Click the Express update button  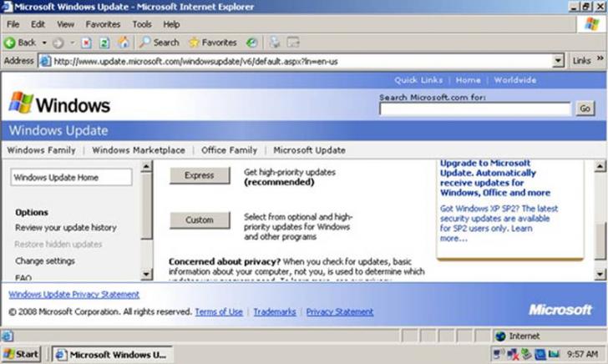[199, 175]
